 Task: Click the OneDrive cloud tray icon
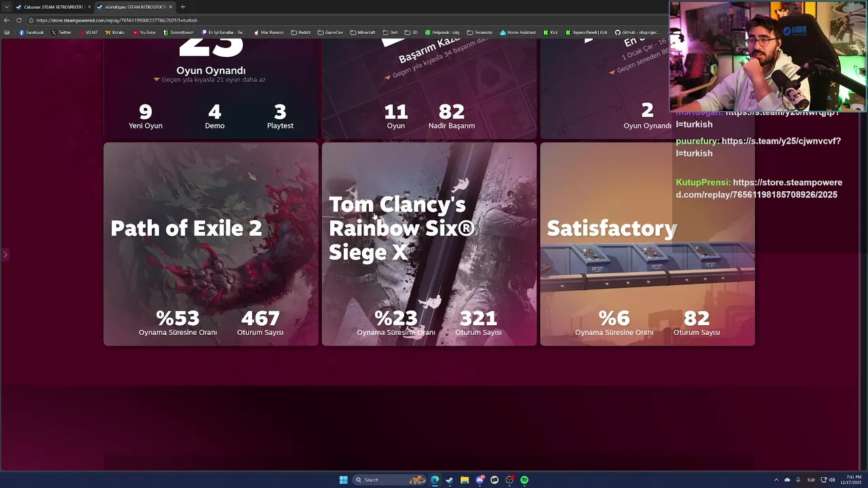click(787, 480)
